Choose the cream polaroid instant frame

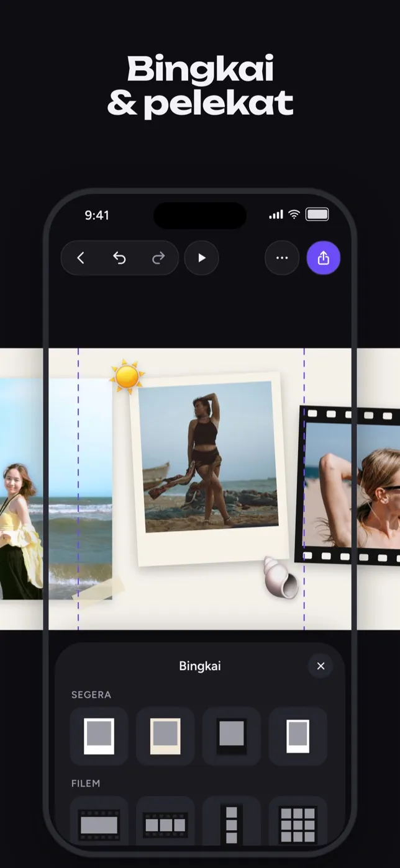[166, 736]
